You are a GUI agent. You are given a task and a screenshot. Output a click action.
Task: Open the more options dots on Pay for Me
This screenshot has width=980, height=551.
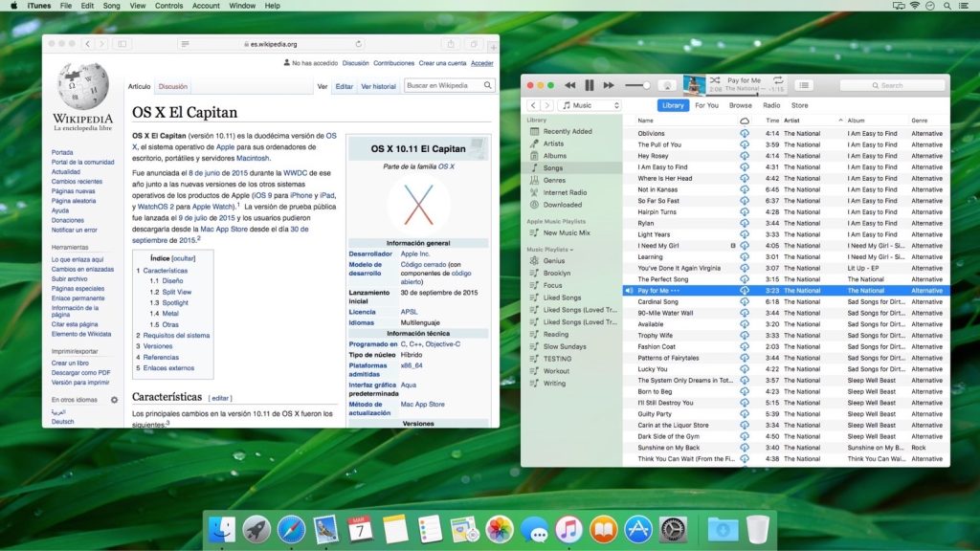(x=675, y=291)
